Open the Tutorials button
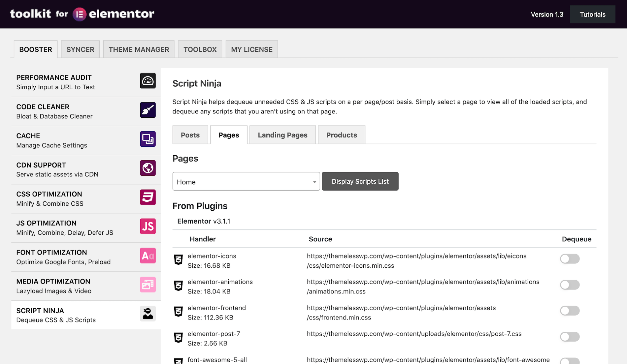The image size is (627, 364). [x=593, y=14]
